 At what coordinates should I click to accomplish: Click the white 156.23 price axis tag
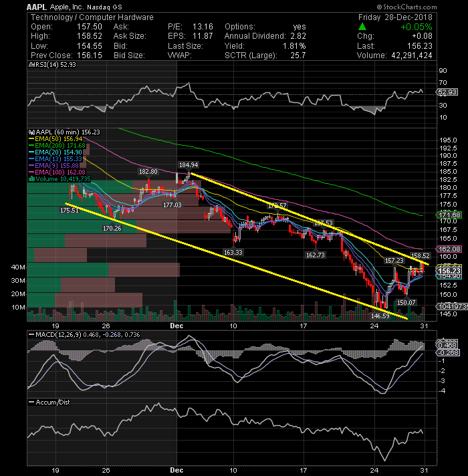coord(449,271)
